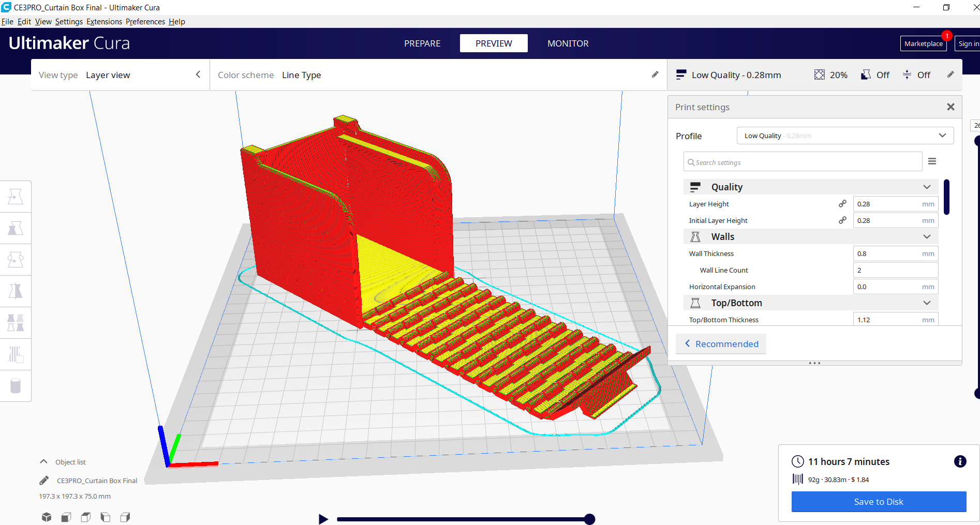
Task: Click the link icon beside Layer Height
Action: [x=842, y=204]
